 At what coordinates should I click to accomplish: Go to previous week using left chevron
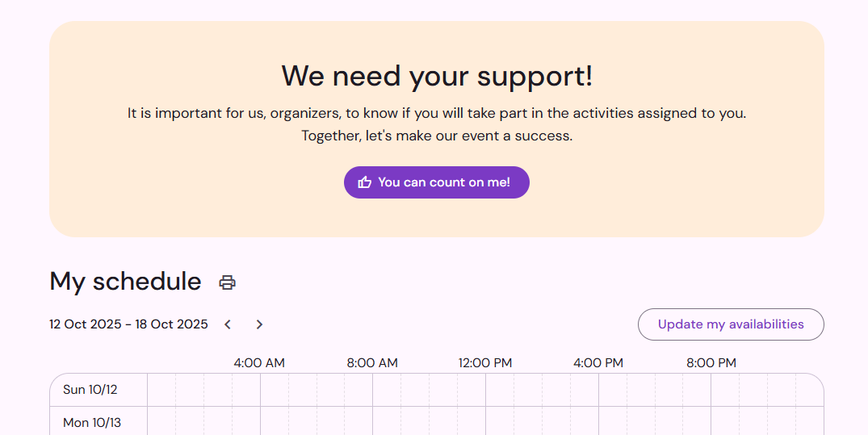[x=228, y=324]
